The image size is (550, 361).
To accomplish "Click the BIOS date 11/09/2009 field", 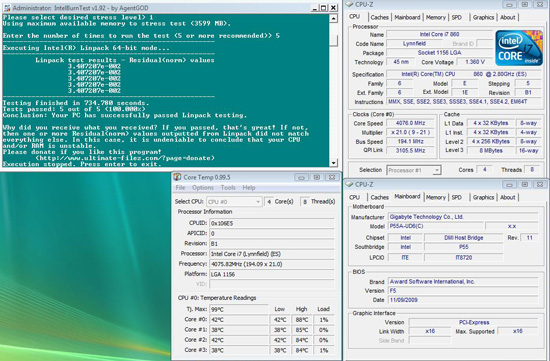I will point(463,300).
